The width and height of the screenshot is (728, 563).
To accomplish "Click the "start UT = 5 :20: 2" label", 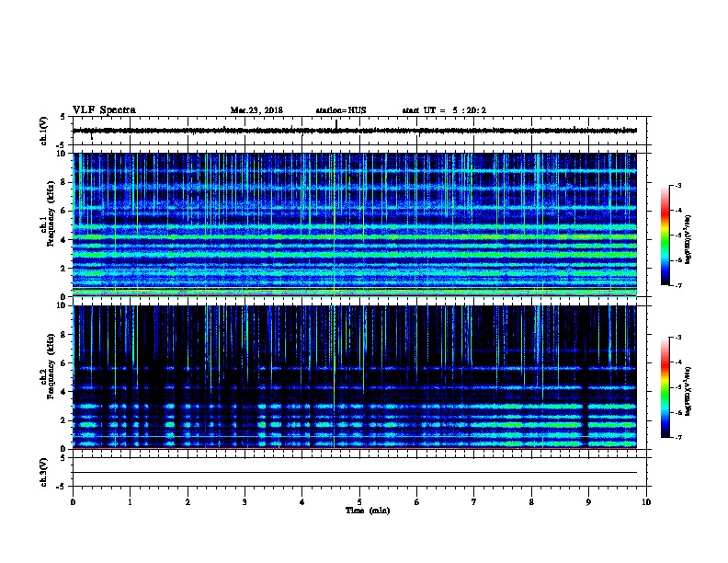I will click(444, 110).
